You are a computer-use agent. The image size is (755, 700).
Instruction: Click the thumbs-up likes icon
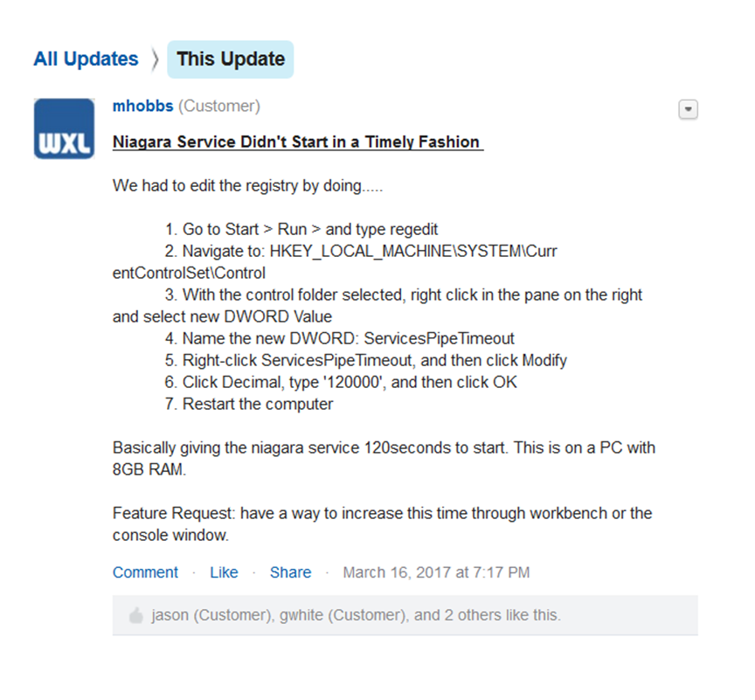tap(136, 615)
